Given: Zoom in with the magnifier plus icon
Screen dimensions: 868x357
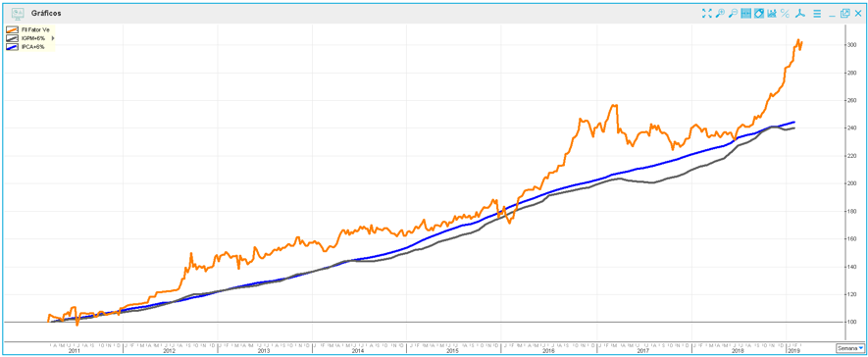Looking at the screenshot, I should (x=720, y=14).
